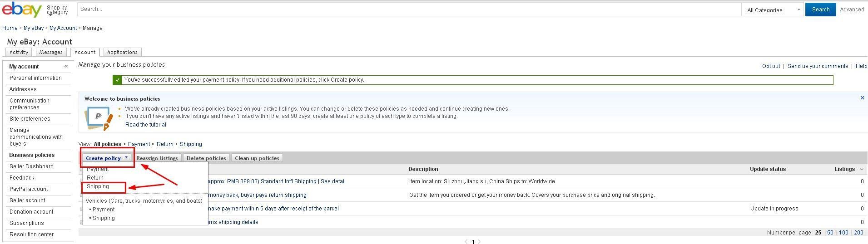Click the blue Search button
This screenshot has width=868, height=244.
point(820,10)
